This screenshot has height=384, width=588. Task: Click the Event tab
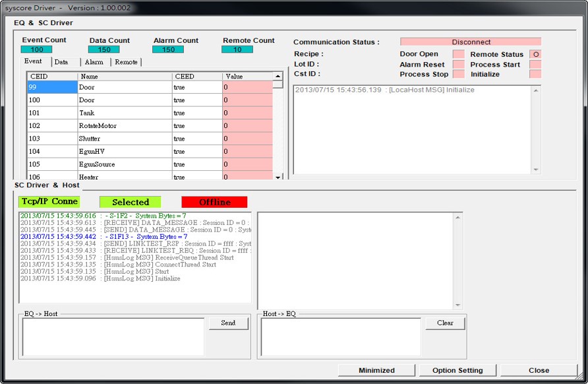pyautogui.click(x=34, y=61)
